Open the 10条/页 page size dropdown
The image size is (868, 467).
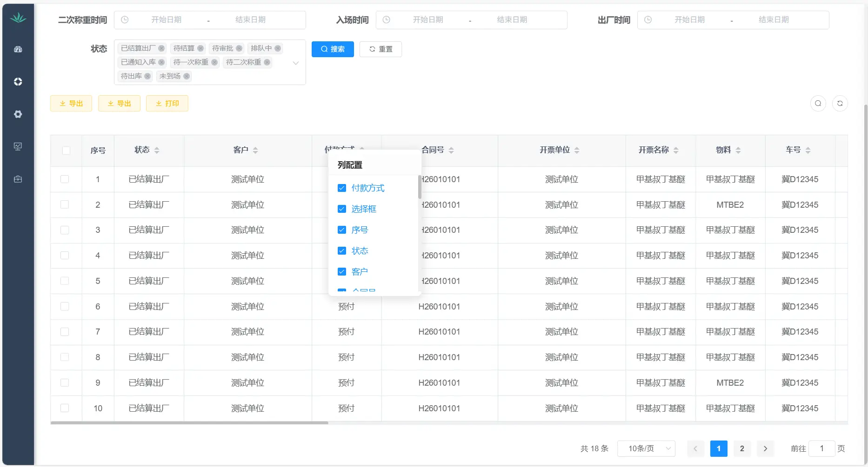pos(646,448)
